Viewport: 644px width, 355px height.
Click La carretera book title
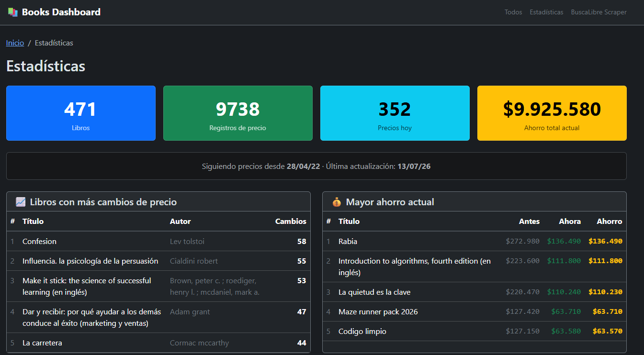click(x=42, y=343)
